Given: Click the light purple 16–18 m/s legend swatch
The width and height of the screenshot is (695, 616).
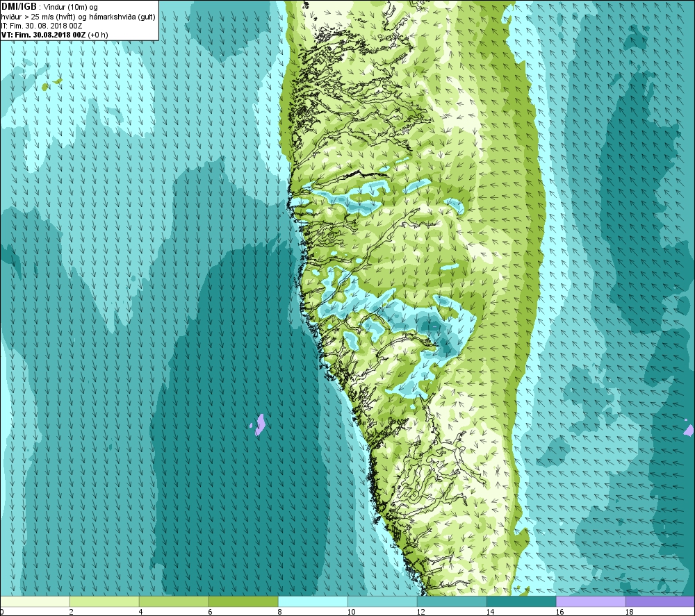Looking at the screenshot, I should pyautogui.click(x=591, y=601).
